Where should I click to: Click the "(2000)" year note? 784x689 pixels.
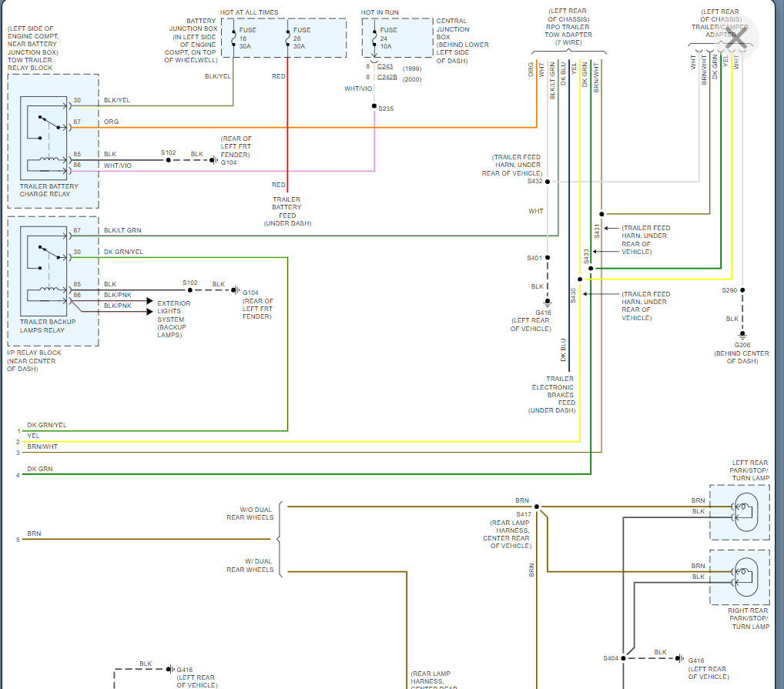pos(412,80)
